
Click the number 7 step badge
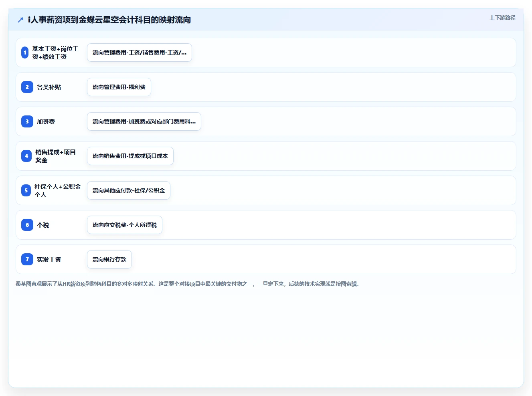(27, 259)
